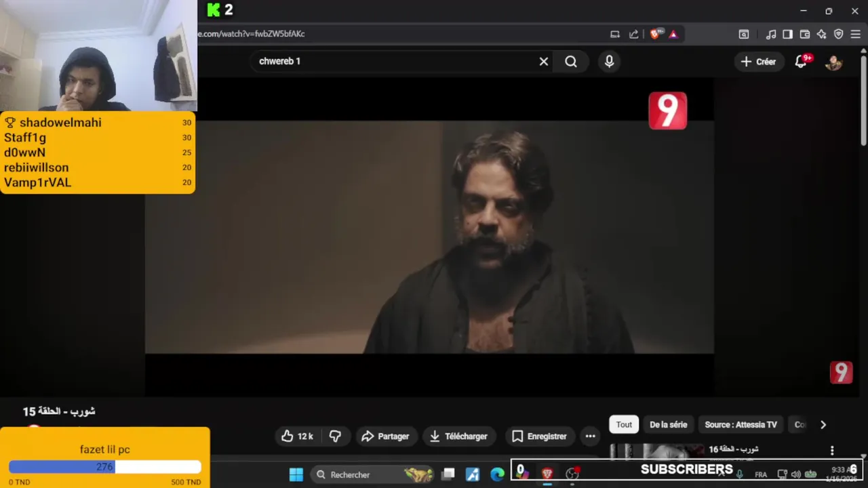Click Vamp1rVAL in the leaderboard
The image size is (868, 488).
[37, 182]
